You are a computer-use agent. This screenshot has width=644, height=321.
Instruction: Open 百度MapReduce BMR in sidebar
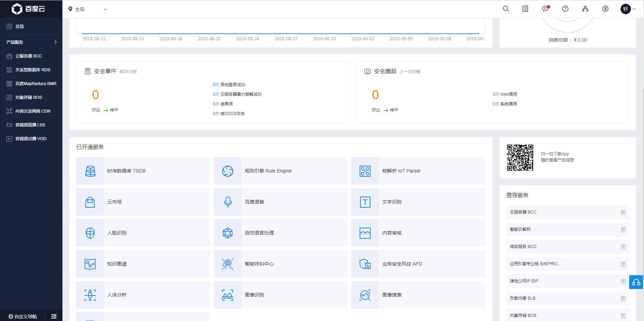point(31,83)
